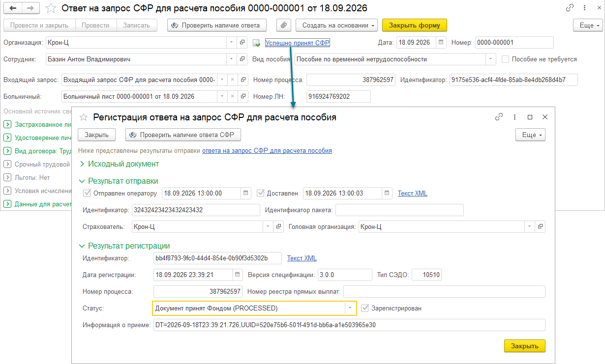Open Организация dropdown list

pos(232,42)
